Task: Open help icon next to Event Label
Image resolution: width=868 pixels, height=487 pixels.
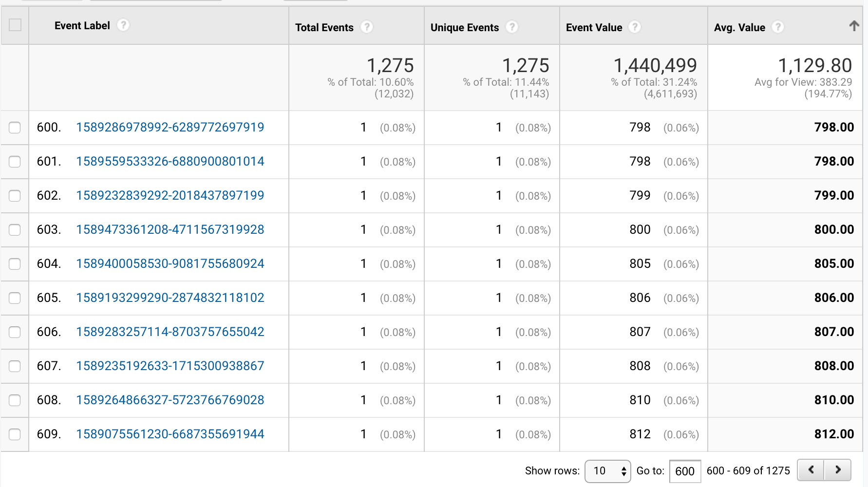Action: [123, 25]
